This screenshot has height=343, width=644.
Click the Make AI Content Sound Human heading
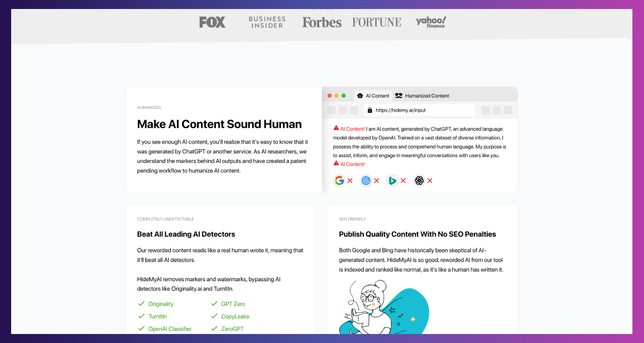click(219, 124)
